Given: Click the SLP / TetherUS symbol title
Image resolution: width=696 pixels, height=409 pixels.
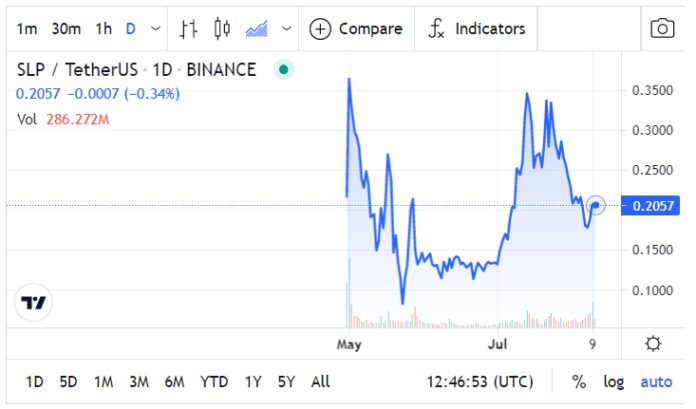Looking at the screenshot, I should point(78,70).
